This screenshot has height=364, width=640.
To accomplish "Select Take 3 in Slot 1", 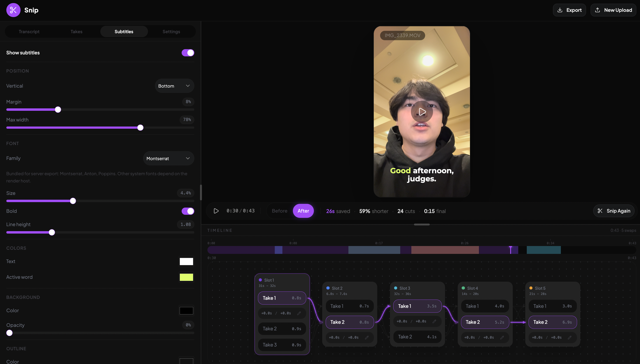I will pos(282,345).
